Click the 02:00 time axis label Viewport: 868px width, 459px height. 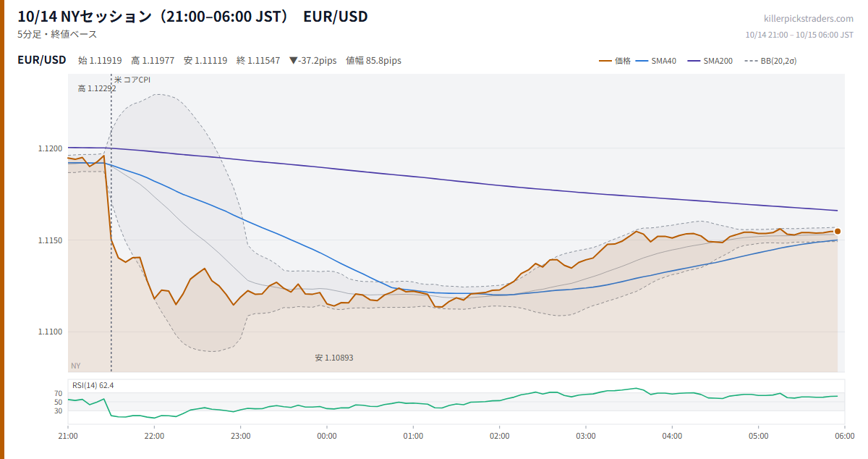pos(499,436)
